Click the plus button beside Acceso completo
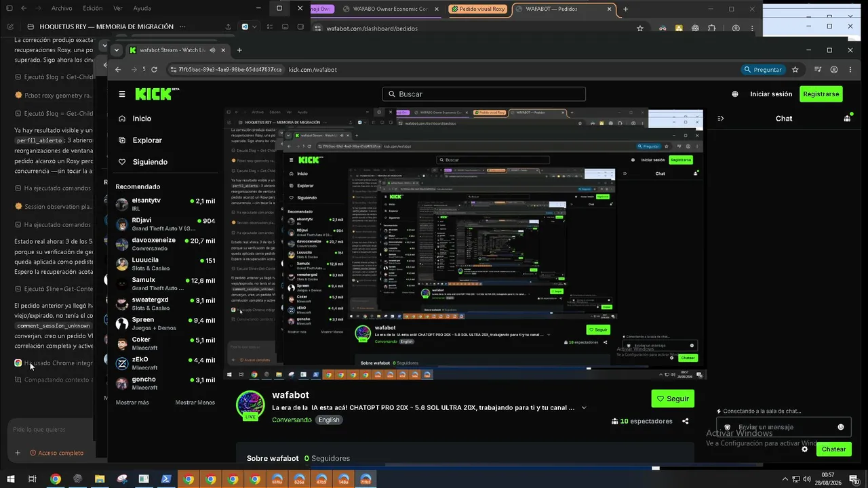Image resolution: width=868 pixels, height=488 pixels. (18, 453)
